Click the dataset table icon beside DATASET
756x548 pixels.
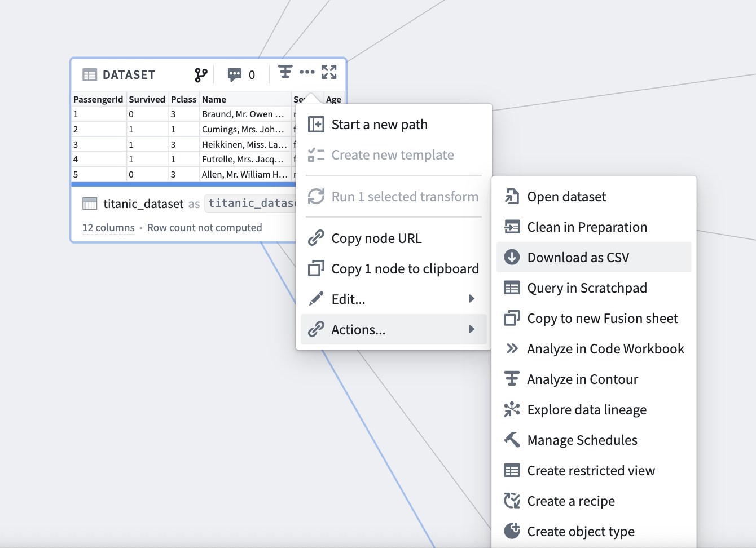(x=90, y=75)
